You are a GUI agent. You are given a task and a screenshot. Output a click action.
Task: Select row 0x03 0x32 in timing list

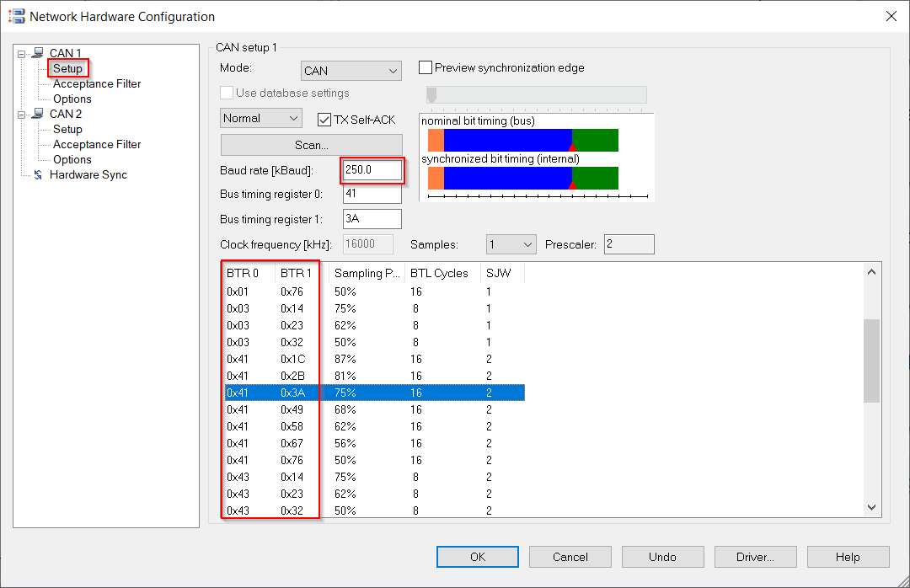pos(375,342)
